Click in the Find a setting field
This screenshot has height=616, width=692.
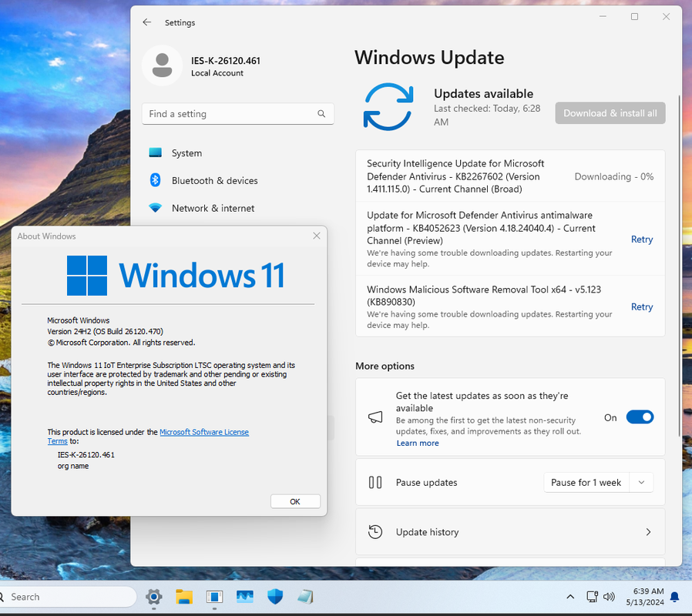coord(238,114)
